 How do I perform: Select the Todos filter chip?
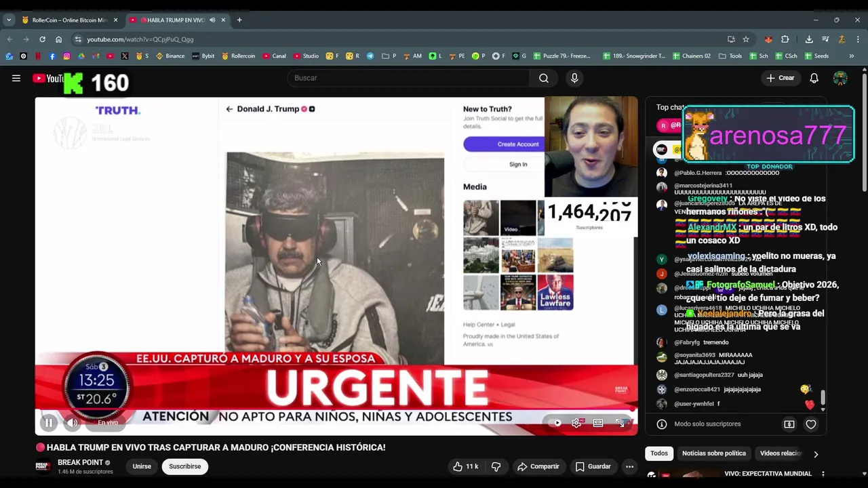tap(659, 453)
